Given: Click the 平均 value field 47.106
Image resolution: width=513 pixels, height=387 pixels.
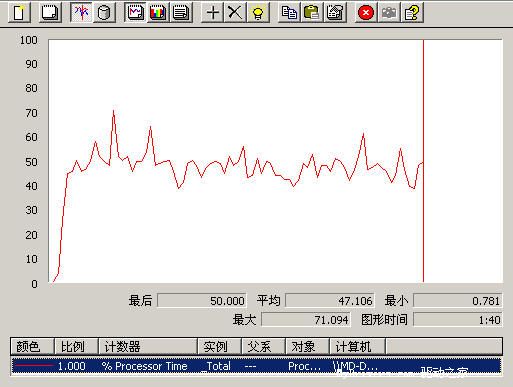Looking at the screenshot, I should (x=330, y=301).
